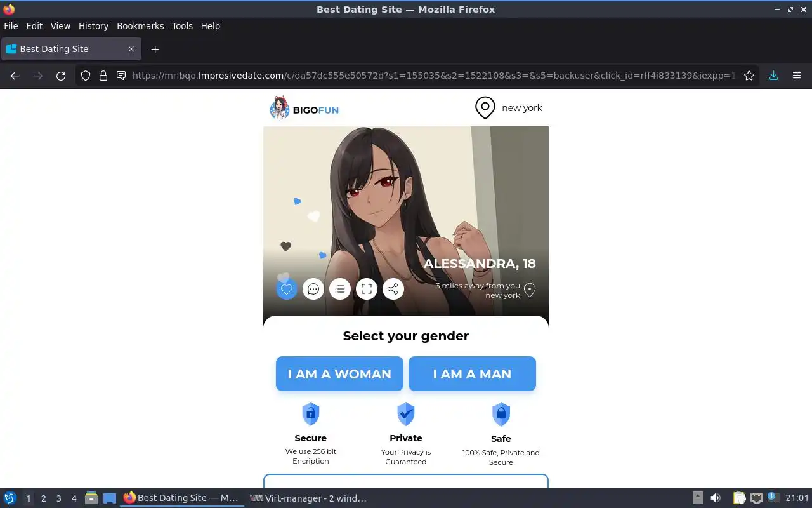Click the Private checkmark shield icon

click(406, 414)
